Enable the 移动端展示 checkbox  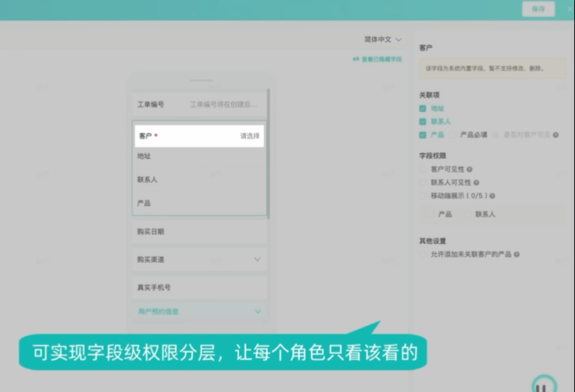423,195
